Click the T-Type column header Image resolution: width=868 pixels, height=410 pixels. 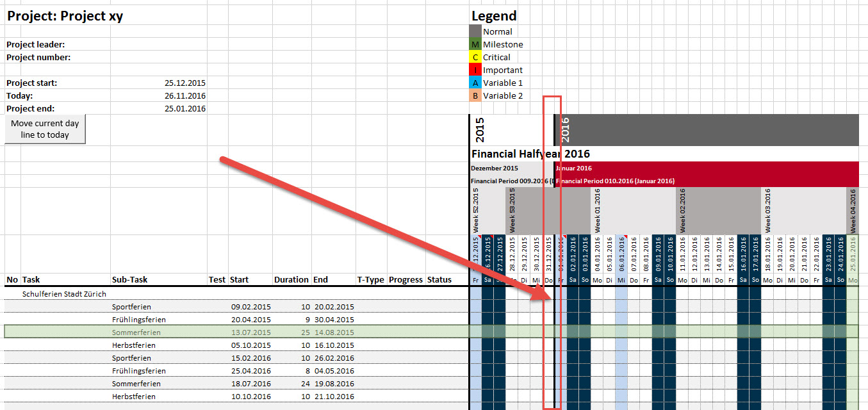coord(371,279)
